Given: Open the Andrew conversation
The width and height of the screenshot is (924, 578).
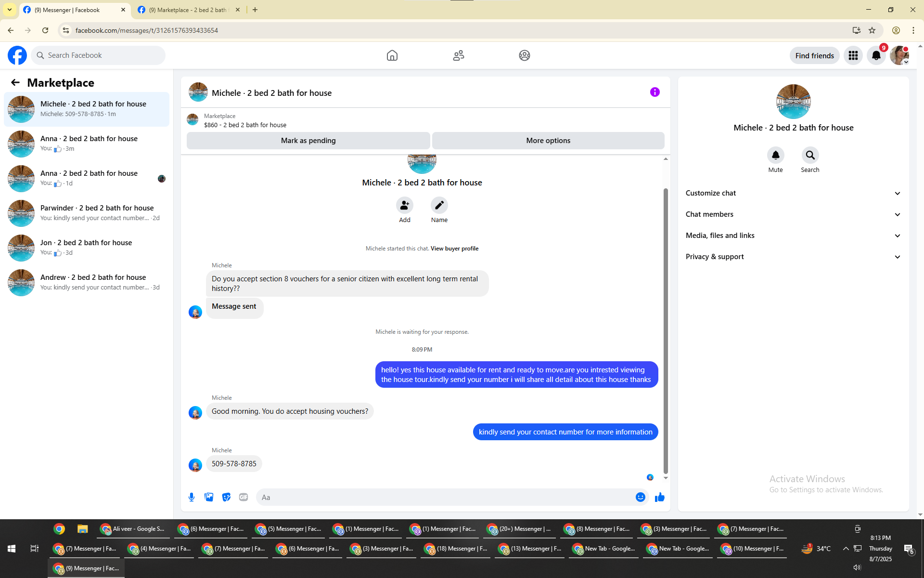Looking at the screenshot, I should click(87, 283).
